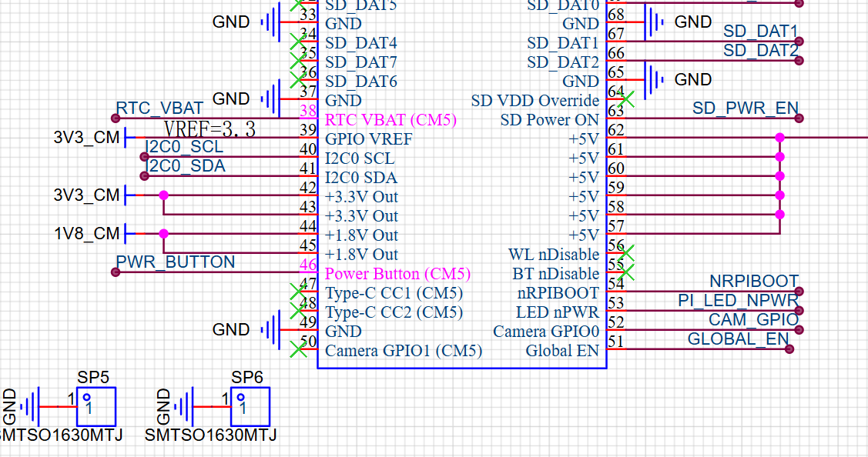Click the BT nDisable pin name
The image size is (868, 457).
point(556,274)
